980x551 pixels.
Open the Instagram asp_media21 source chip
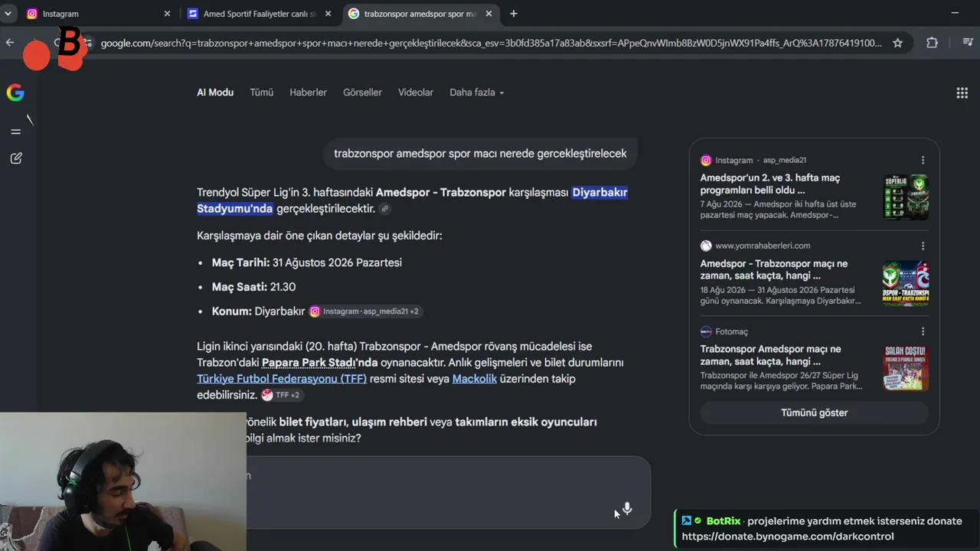(x=364, y=311)
